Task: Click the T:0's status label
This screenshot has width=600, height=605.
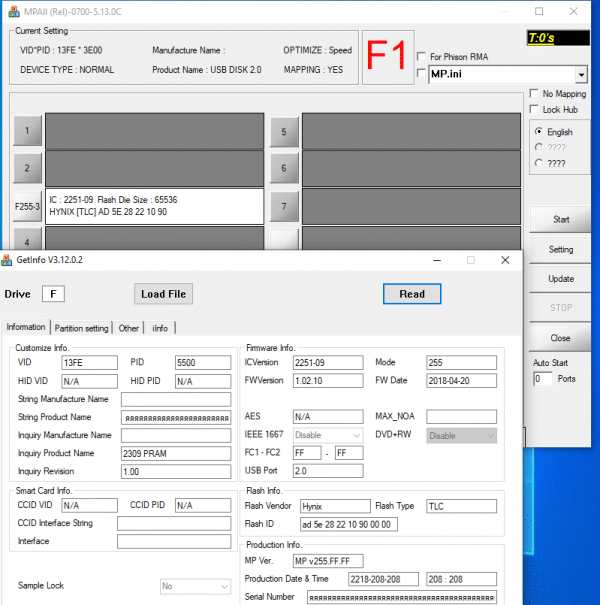Action: pos(558,38)
